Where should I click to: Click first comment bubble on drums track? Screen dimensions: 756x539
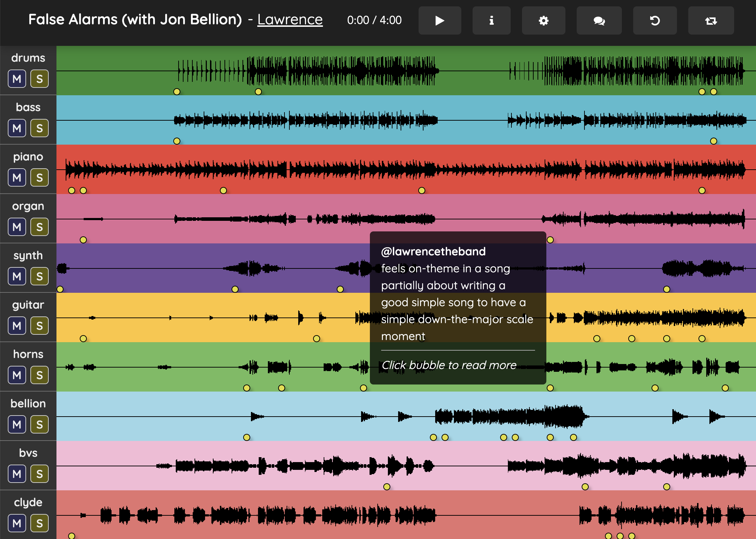point(177,92)
